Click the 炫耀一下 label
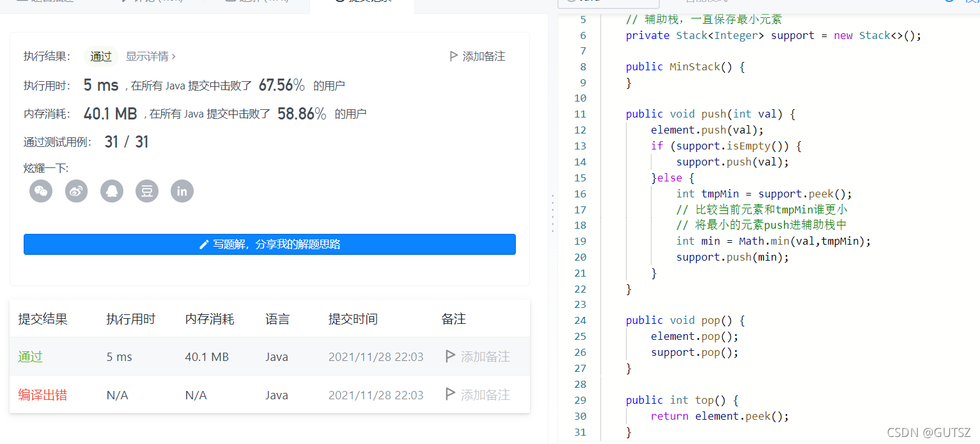Viewport: 980px width, 444px height. (x=46, y=168)
